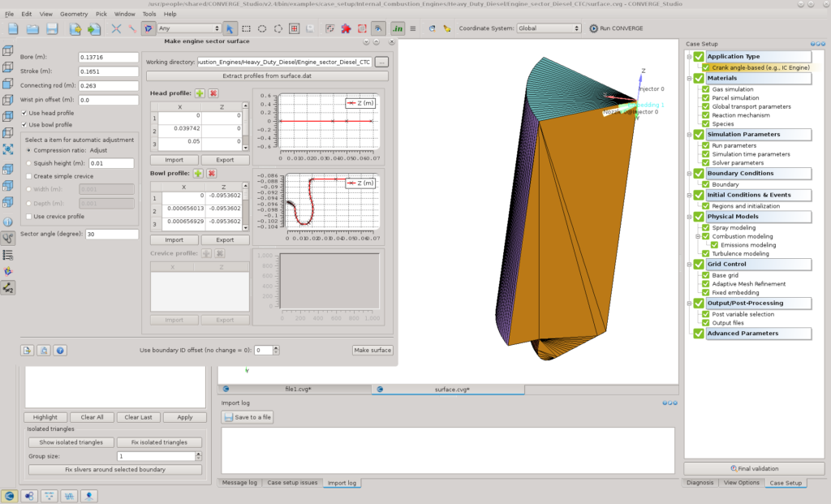This screenshot has width=831, height=504.
Task: Select the arrow pointer pick tool
Action: [230, 28]
